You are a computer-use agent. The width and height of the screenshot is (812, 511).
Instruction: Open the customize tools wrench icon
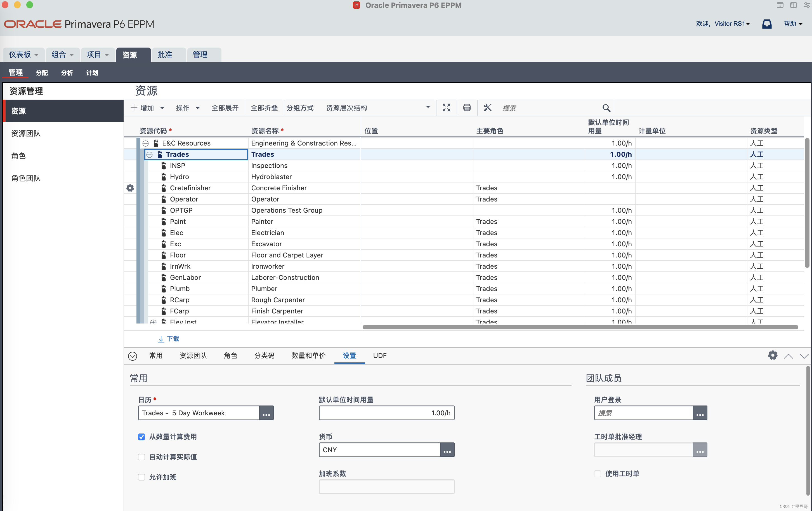pos(487,108)
